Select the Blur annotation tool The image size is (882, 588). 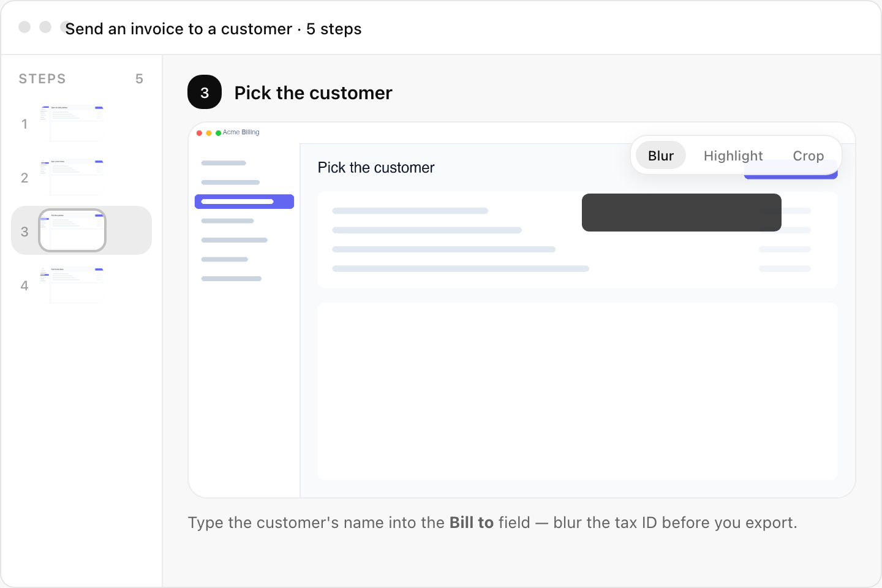(661, 156)
